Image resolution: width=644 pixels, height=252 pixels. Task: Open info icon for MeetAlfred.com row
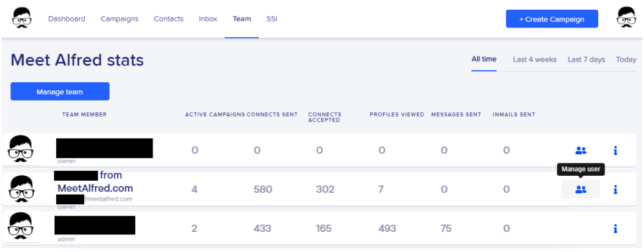[x=615, y=190]
